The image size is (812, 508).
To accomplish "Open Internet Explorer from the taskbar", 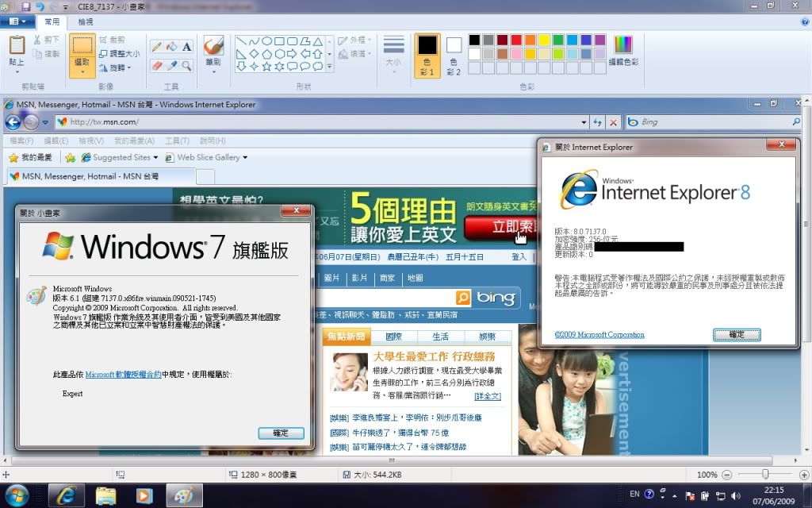I will point(67,495).
